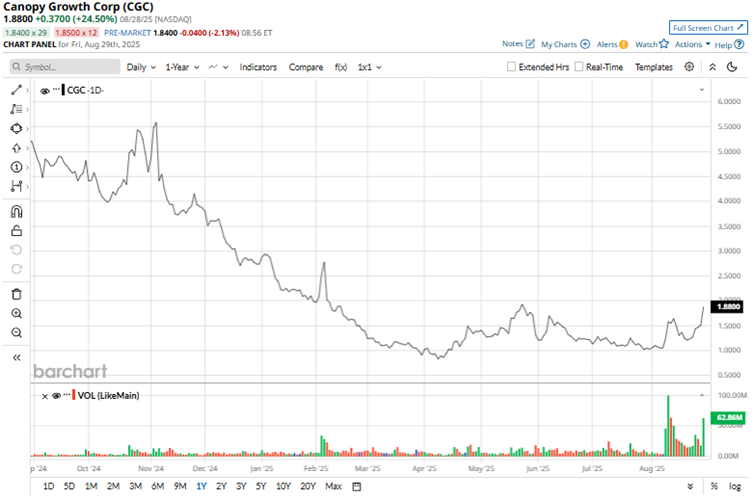Collapse the drawing tools sidebar

pos(16,357)
